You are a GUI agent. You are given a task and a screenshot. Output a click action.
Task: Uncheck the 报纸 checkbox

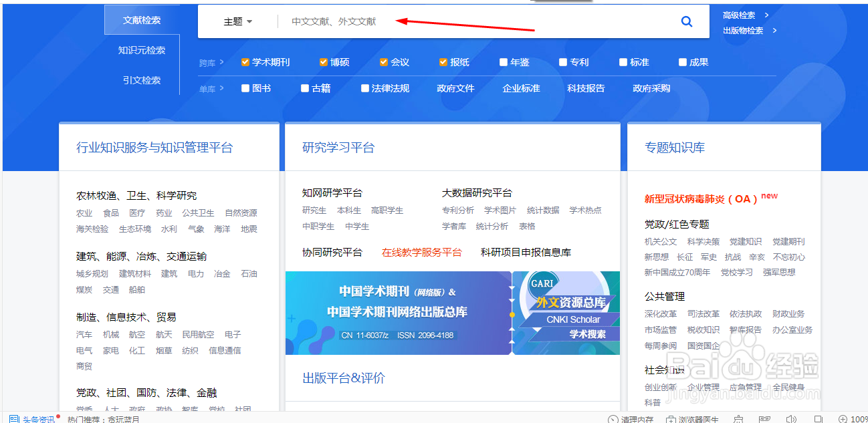[443, 62]
